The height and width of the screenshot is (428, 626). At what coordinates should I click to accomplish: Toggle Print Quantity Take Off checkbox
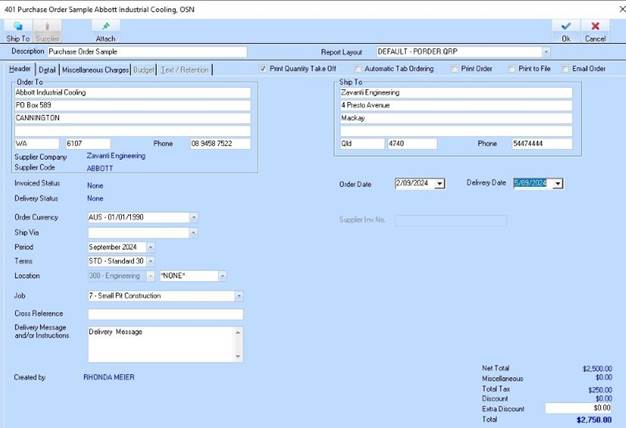(264, 69)
